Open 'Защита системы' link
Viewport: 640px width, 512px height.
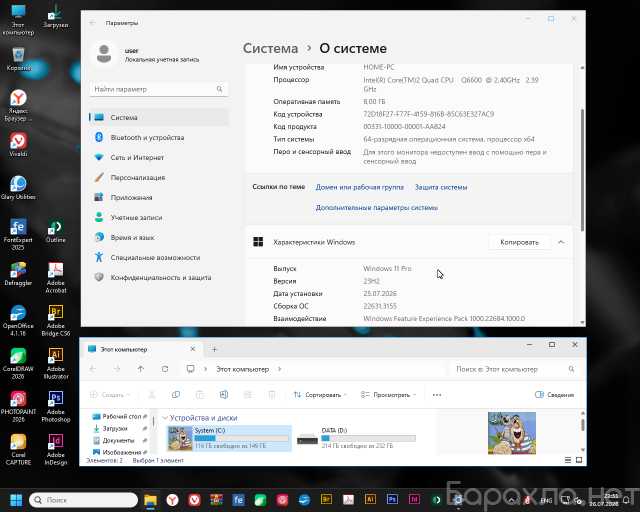[x=441, y=187]
